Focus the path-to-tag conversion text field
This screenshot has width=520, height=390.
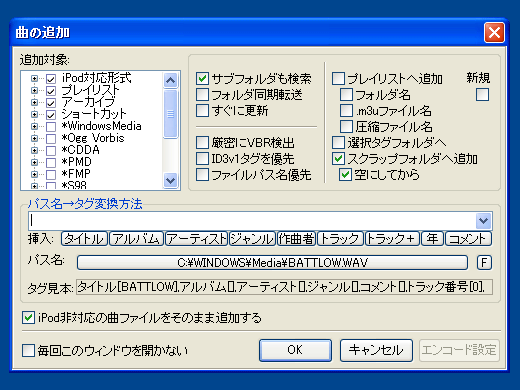[252, 221]
